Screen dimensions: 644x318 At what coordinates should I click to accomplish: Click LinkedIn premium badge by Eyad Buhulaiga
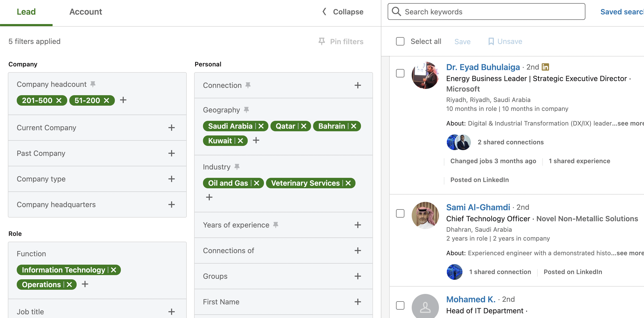pyautogui.click(x=545, y=67)
